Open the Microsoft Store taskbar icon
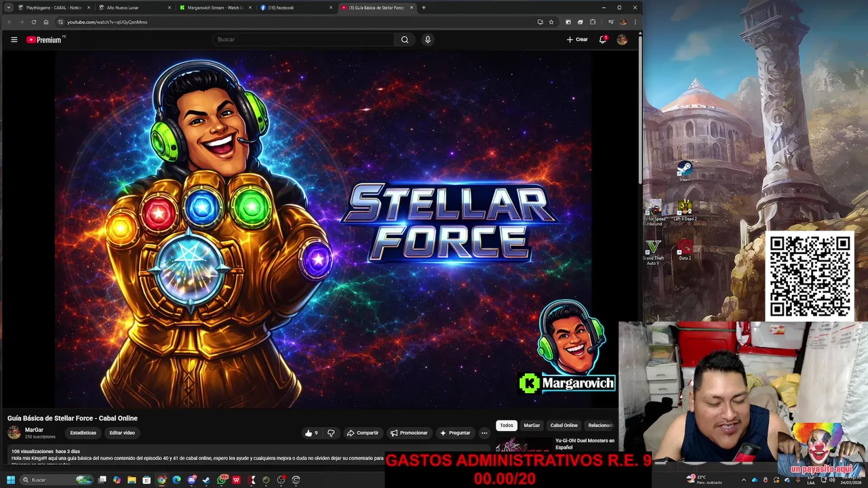This screenshot has height=488, width=868. (x=146, y=480)
